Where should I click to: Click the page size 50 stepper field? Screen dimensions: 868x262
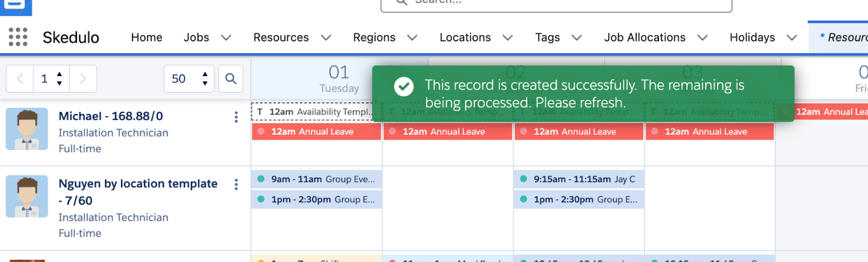click(189, 79)
